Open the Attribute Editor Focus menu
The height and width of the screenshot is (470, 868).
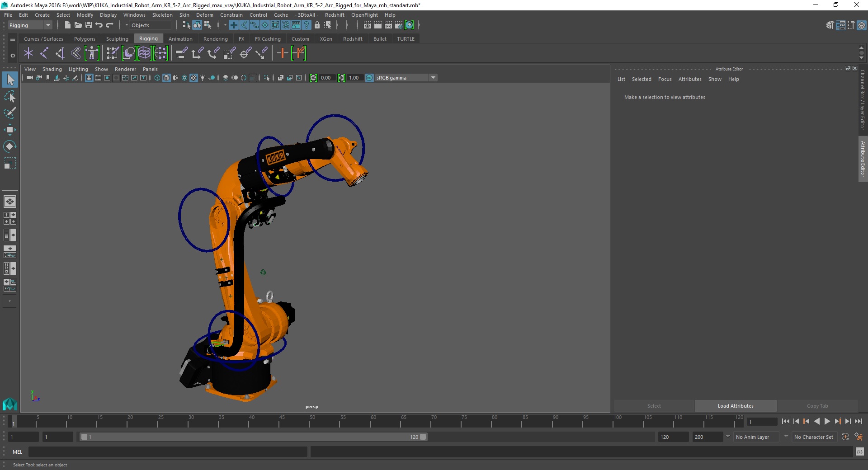tap(665, 79)
